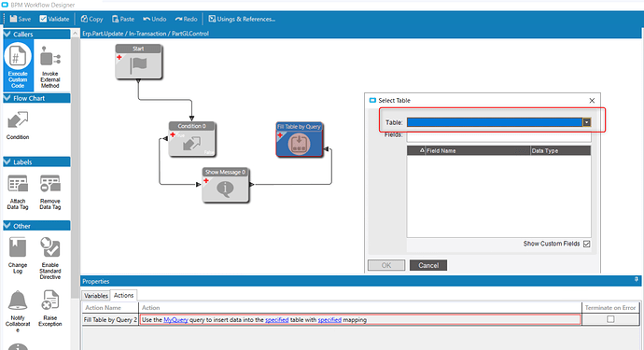The image size is (644, 350).
Task: Select the Enable Standard Directive icon
Action: point(50,258)
